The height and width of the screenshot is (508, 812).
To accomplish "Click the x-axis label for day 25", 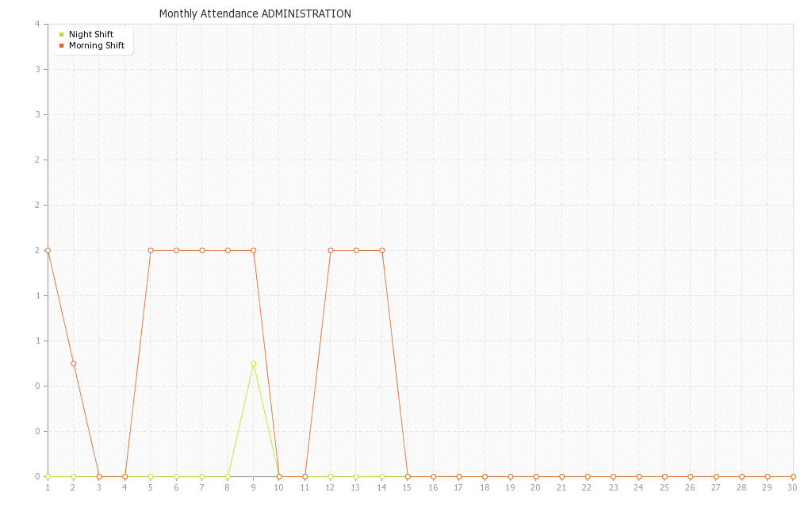I will coord(665,487).
